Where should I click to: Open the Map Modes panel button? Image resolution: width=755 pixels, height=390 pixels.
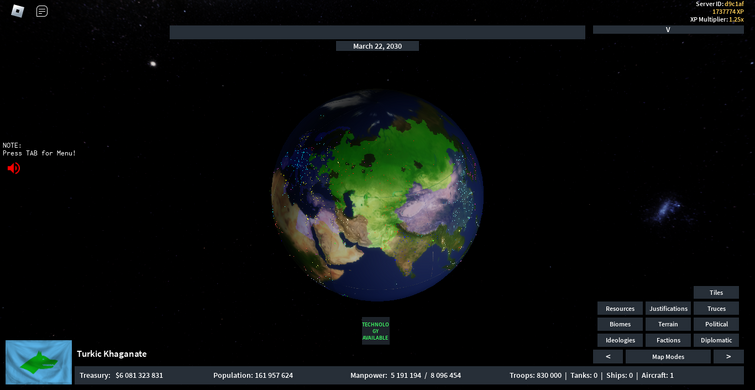pyautogui.click(x=668, y=357)
